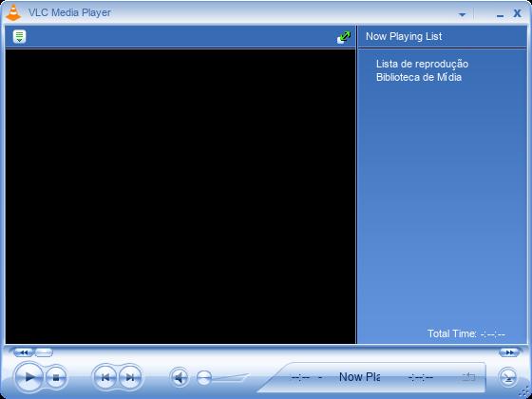Click the volume slider knob
The image size is (532, 399).
click(x=204, y=377)
